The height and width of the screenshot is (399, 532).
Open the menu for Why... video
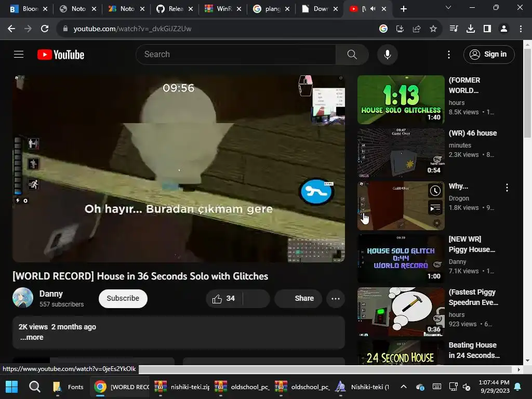point(507,188)
